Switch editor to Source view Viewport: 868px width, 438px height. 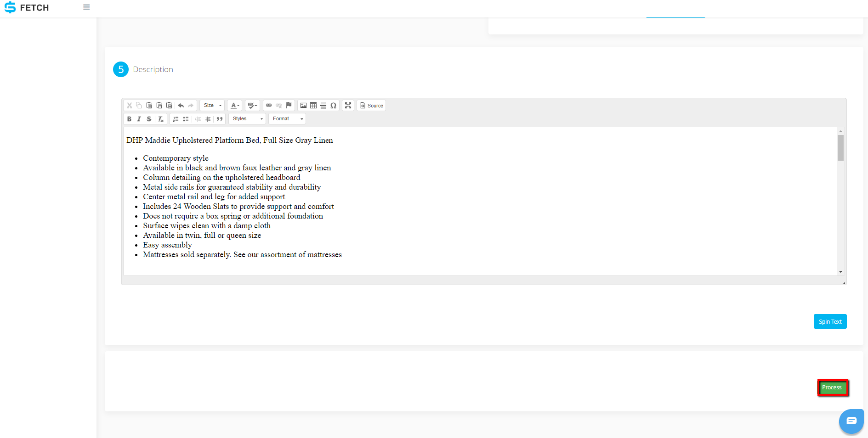click(x=371, y=106)
